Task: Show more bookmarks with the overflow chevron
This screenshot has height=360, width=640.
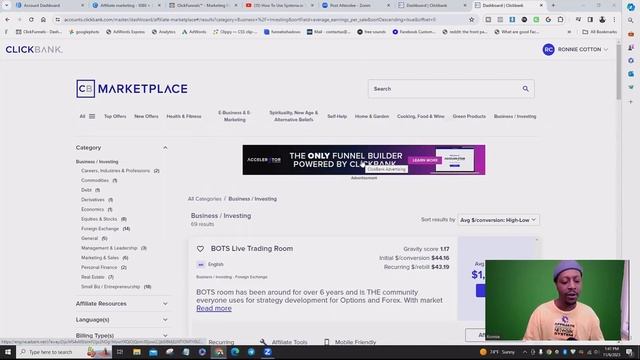Action: (x=569, y=31)
